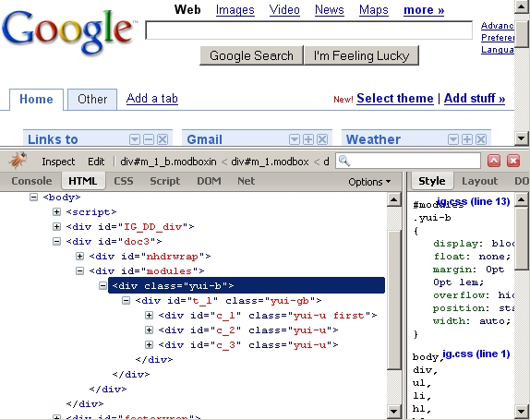The width and height of the screenshot is (530, 420).
Task: Click div#m_1_b.modboxin breadcrumb
Action: pos(168,162)
